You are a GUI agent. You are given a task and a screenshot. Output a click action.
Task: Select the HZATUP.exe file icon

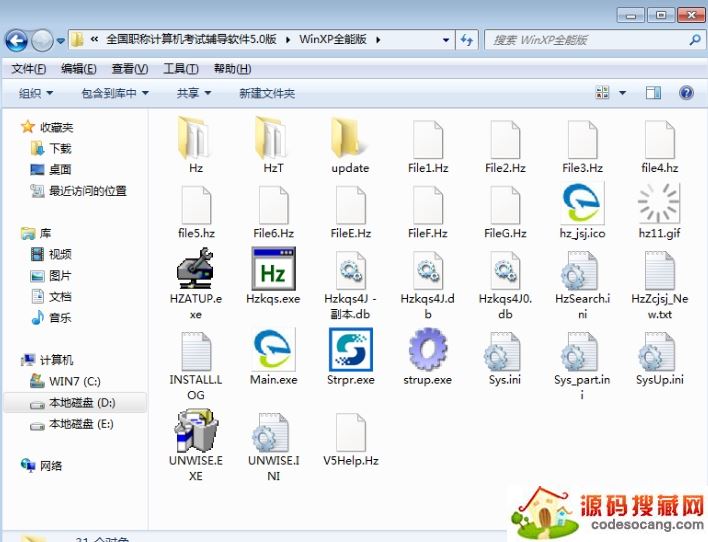[x=195, y=270]
